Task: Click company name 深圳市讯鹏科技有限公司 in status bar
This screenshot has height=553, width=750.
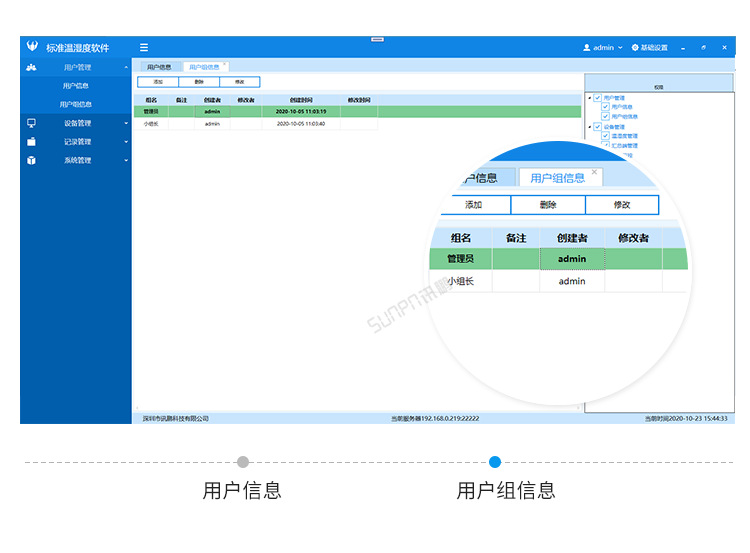Action: click(x=176, y=419)
